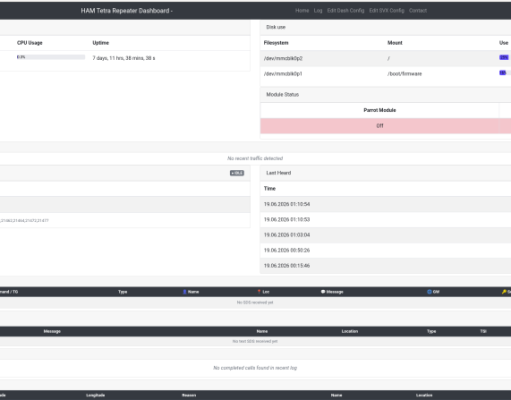
Task: Click the talkgroup numbers list text
Action: [24, 221]
